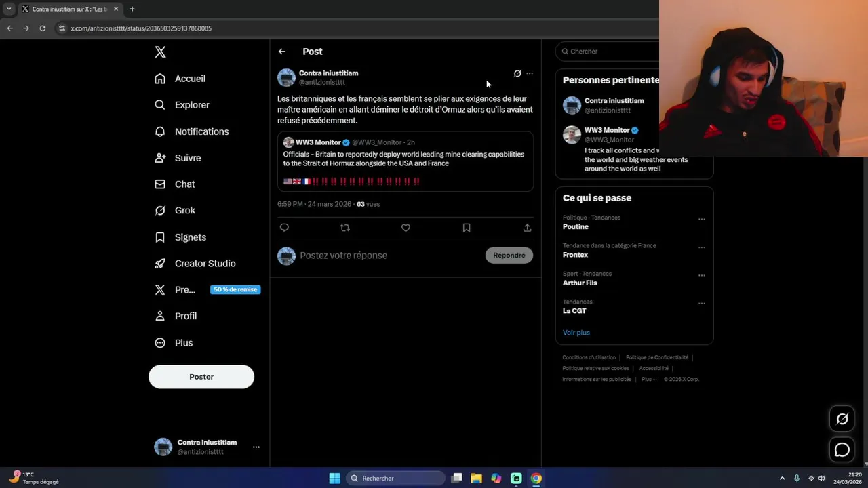Click the repost icon

[344, 228]
